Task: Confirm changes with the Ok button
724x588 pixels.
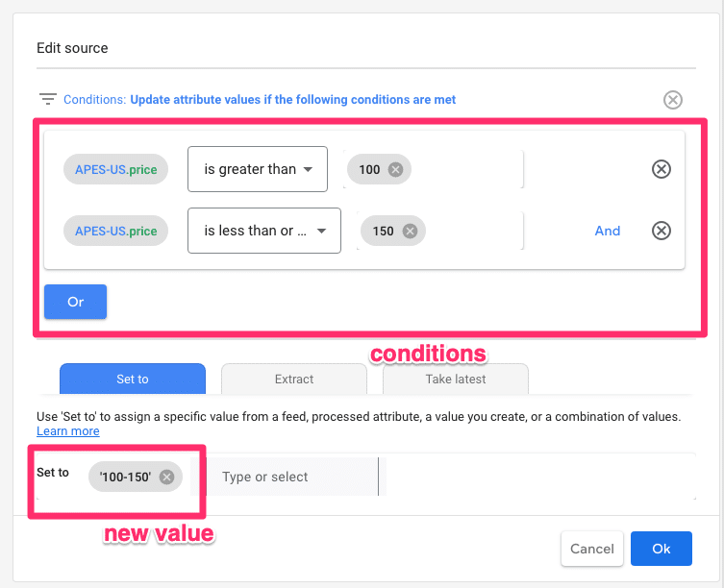Action: [662, 549]
